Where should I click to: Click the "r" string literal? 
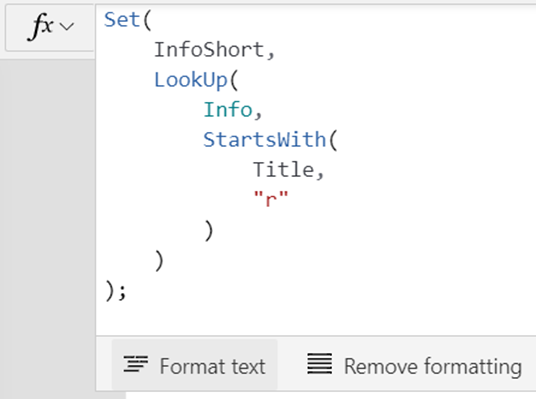(271, 199)
